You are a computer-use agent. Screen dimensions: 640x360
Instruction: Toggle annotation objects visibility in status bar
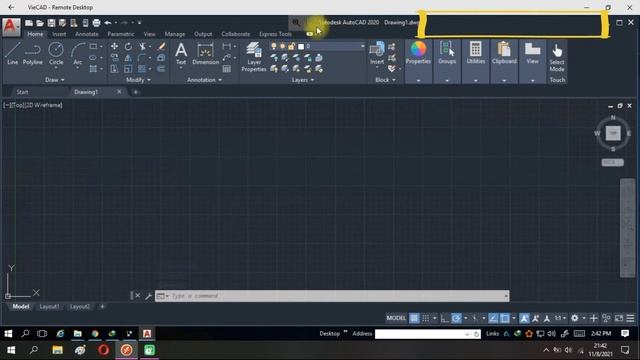[x=524, y=318]
